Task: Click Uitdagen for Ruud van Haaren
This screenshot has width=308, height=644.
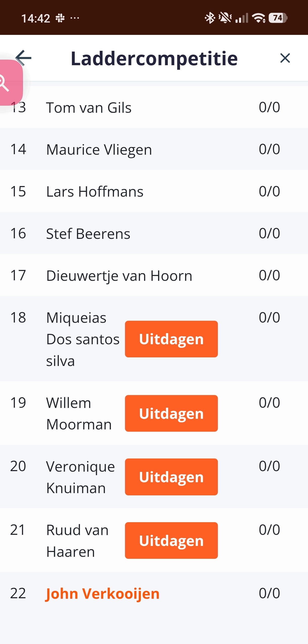Action: pyautogui.click(x=171, y=540)
